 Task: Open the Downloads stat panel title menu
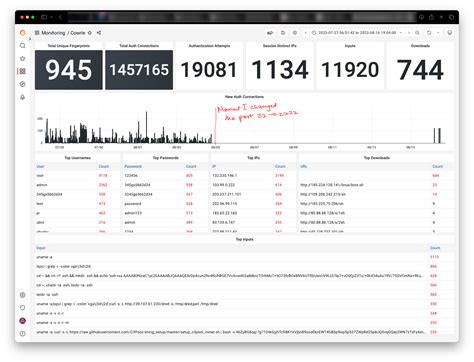pyautogui.click(x=420, y=46)
